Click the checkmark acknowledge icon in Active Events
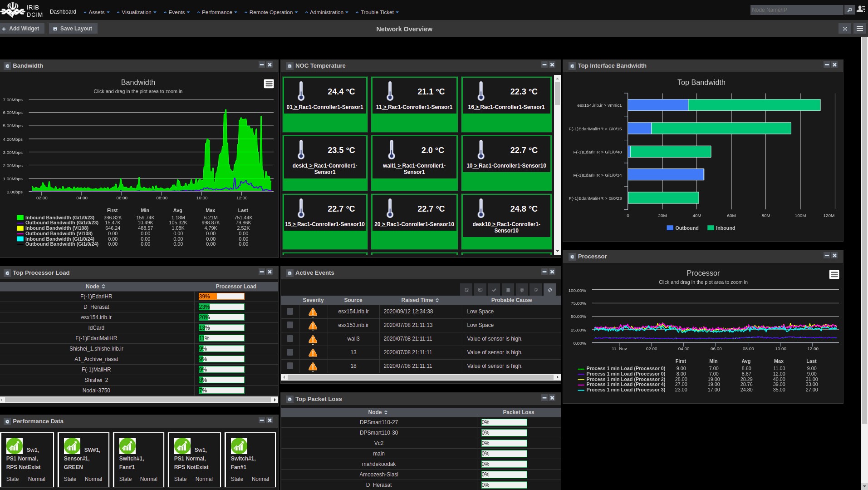 (x=494, y=290)
